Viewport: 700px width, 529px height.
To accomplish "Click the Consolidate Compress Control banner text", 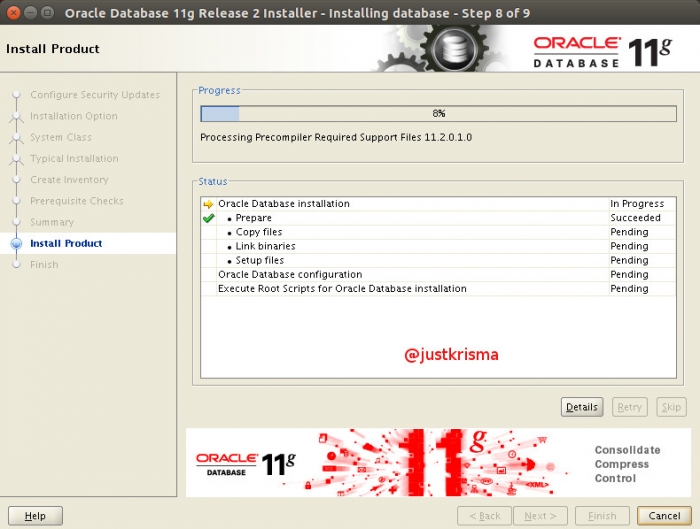I will (x=627, y=464).
